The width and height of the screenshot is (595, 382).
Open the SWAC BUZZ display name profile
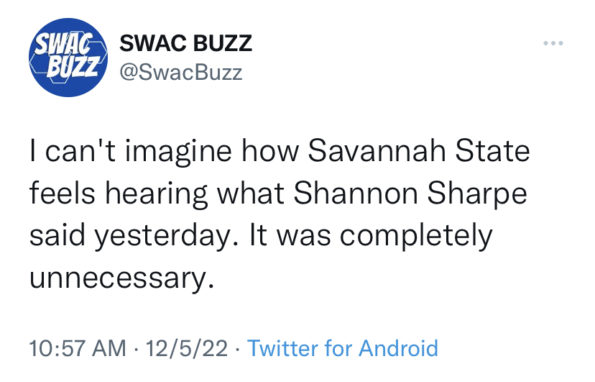tap(186, 43)
